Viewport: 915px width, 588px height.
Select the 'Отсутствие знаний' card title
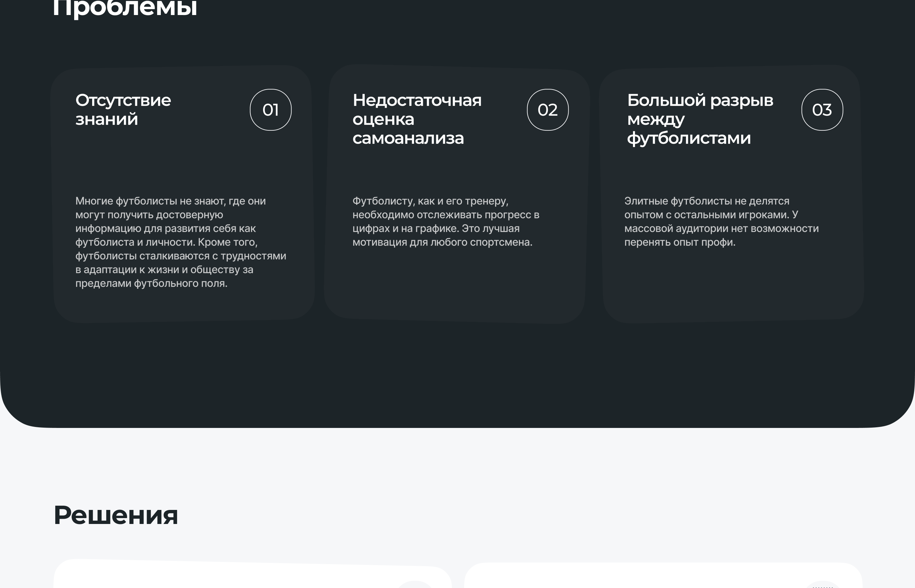tap(123, 109)
